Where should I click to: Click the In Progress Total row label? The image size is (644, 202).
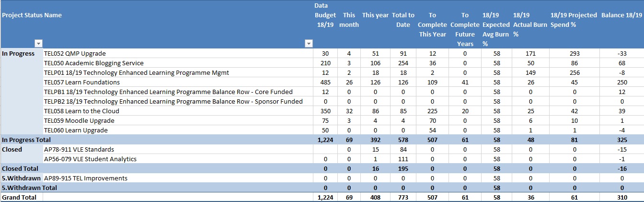[x=26, y=140]
